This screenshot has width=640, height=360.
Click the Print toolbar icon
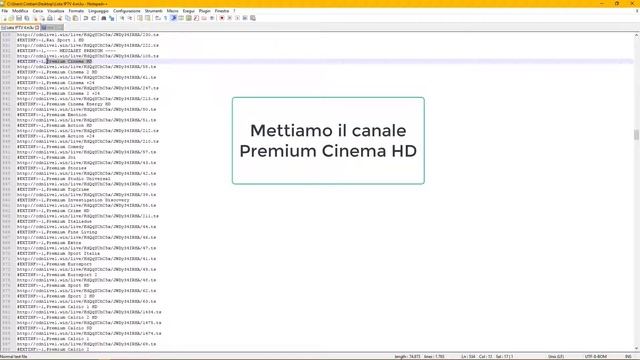pos(50,18)
